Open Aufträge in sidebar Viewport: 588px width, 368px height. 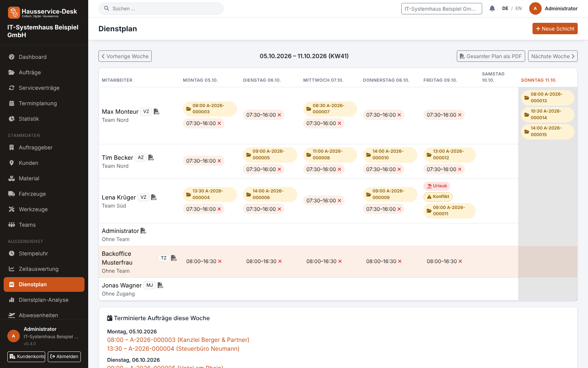(44, 72)
